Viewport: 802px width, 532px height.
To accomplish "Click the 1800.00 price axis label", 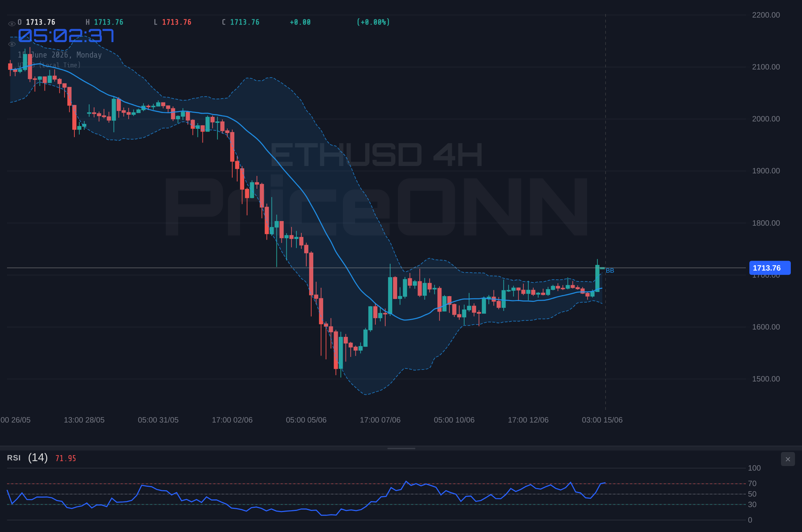I will (x=766, y=223).
